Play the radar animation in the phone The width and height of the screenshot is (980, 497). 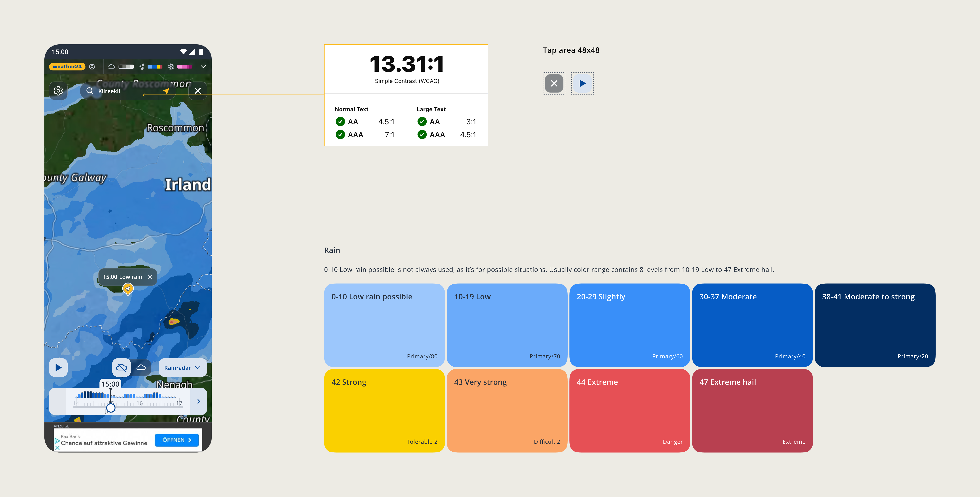point(58,367)
